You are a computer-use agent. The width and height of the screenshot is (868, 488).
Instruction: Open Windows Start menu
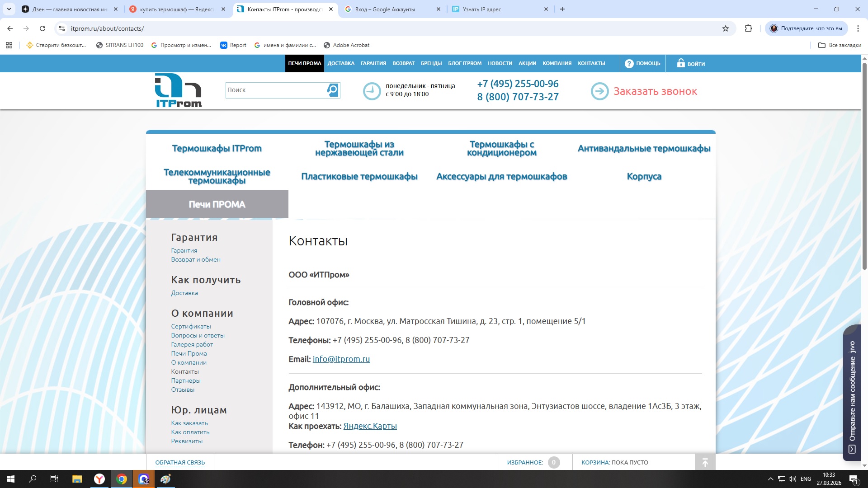tap(11, 479)
